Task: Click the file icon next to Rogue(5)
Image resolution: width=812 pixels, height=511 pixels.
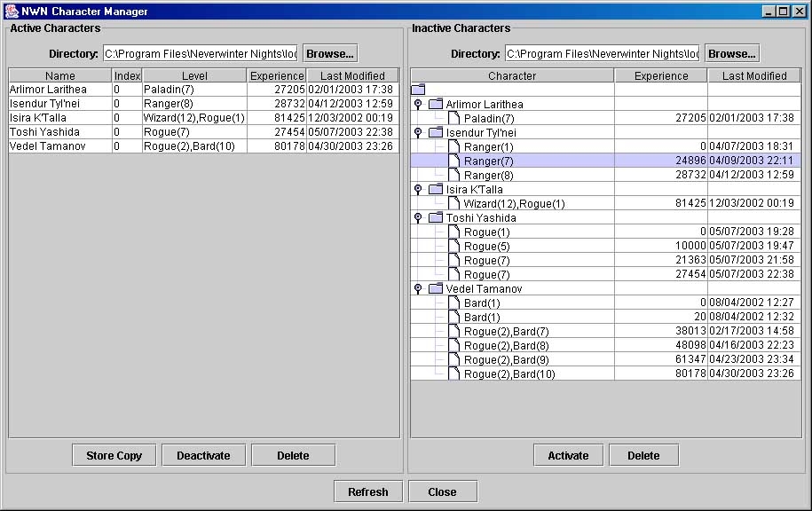Action: (453, 247)
